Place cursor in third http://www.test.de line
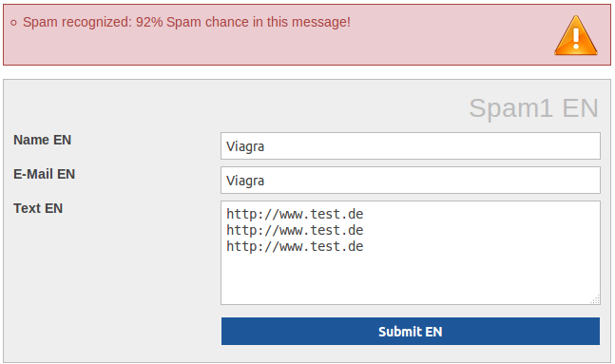The width and height of the screenshot is (615, 364). point(295,246)
